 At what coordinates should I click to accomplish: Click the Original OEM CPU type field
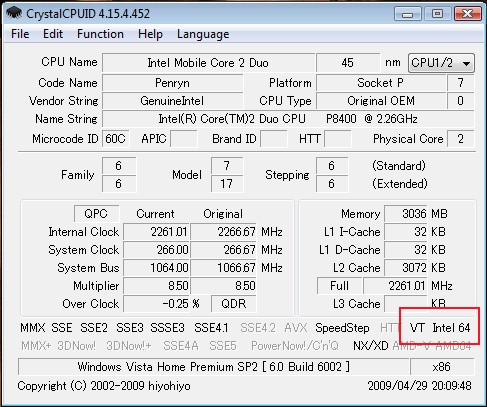coord(381,101)
